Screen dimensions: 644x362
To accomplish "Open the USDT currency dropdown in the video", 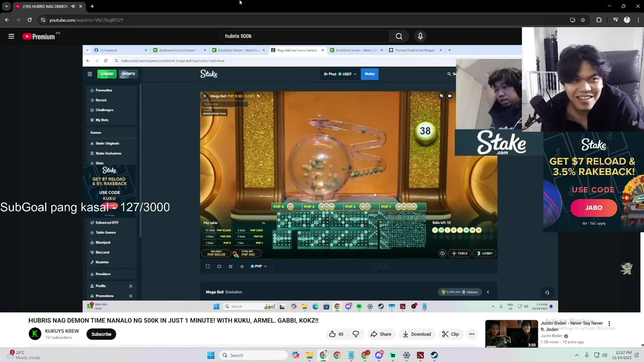I will click(347, 74).
